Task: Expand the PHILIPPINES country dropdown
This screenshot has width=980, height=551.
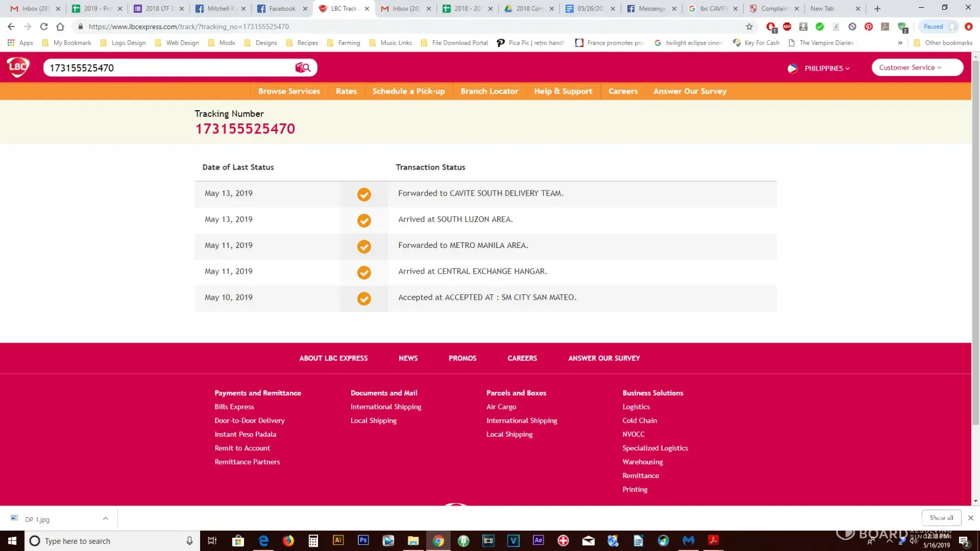Action: pyautogui.click(x=826, y=68)
